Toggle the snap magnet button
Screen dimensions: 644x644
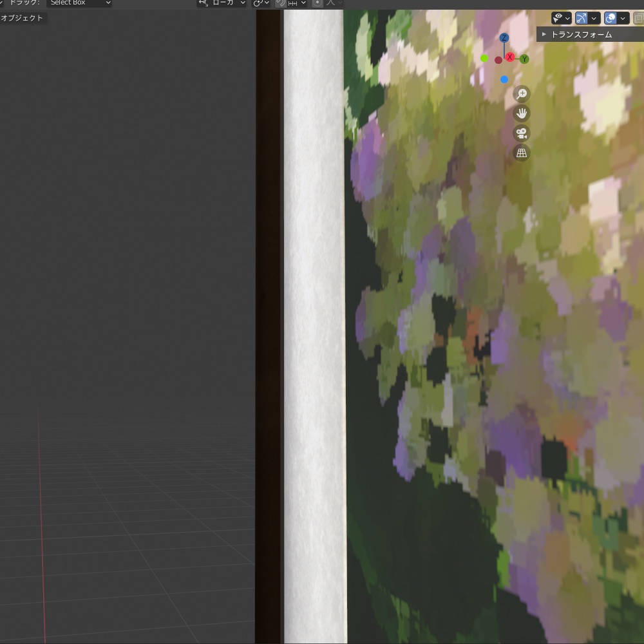click(x=281, y=3)
